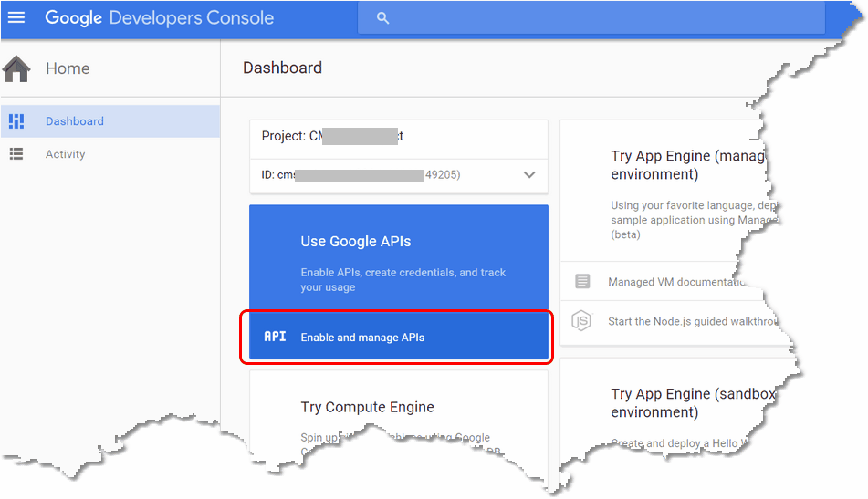Click the Node.js hexagon icon

[581, 321]
